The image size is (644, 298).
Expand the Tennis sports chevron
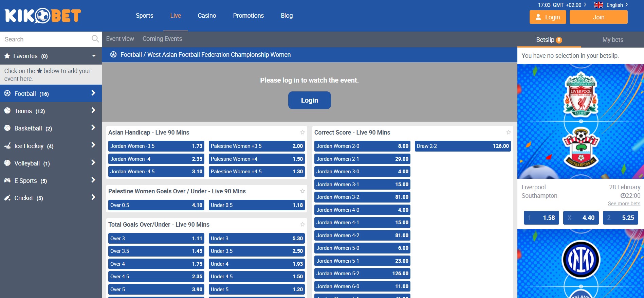[x=93, y=110]
